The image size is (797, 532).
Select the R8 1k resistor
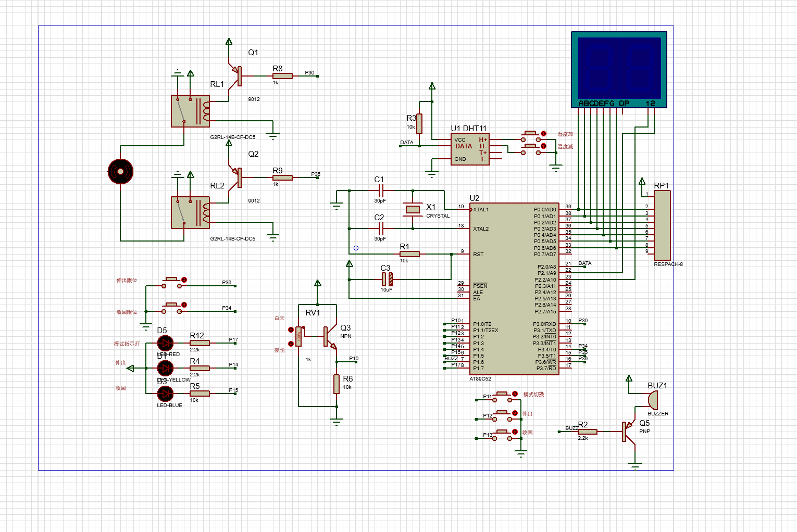(x=282, y=76)
